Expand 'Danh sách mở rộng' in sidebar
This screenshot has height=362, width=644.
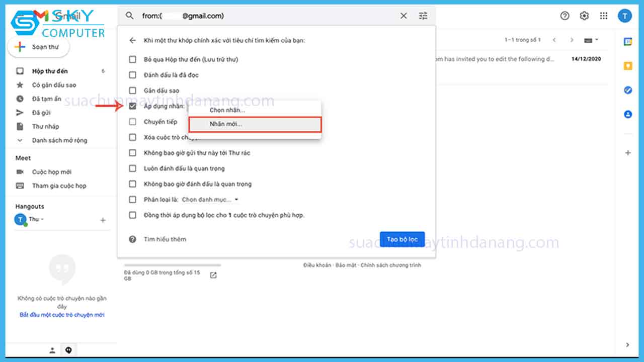pos(59,140)
